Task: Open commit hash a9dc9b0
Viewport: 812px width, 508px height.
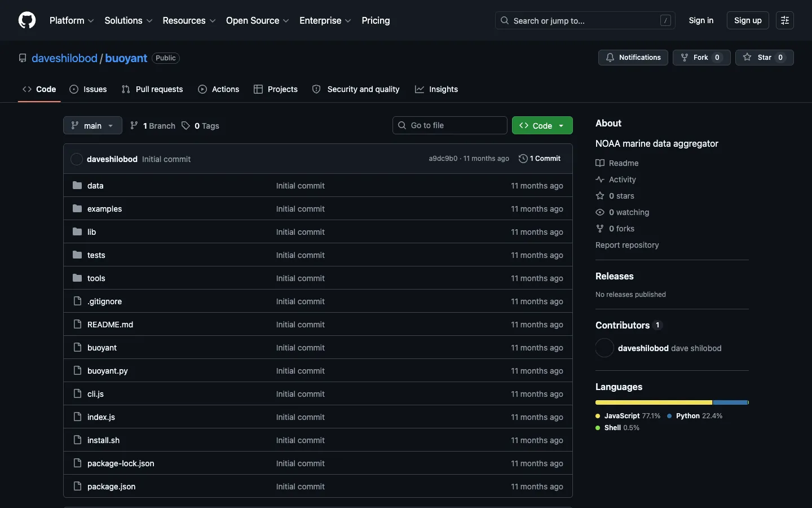Action: pyautogui.click(x=443, y=159)
